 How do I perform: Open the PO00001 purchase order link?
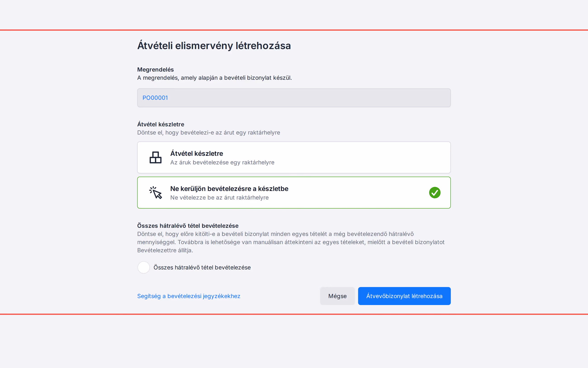[155, 98]
